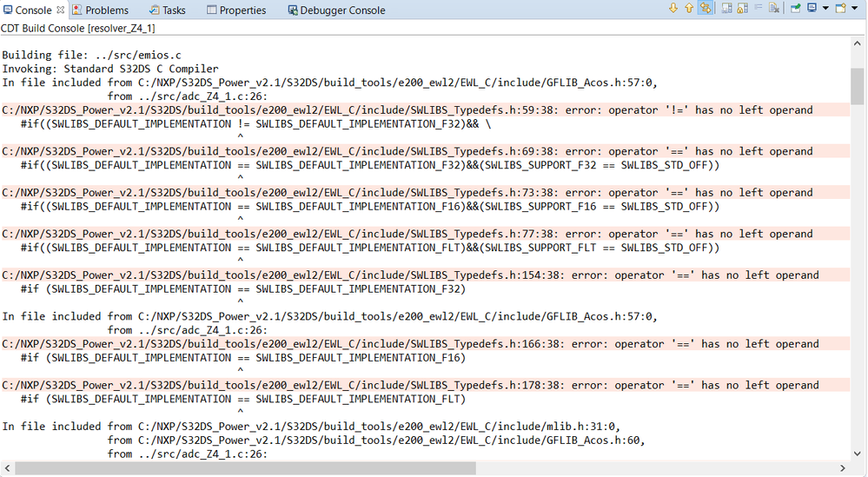
Task: Click the horizontal scrollbar thumb
Action: (245, 468)
